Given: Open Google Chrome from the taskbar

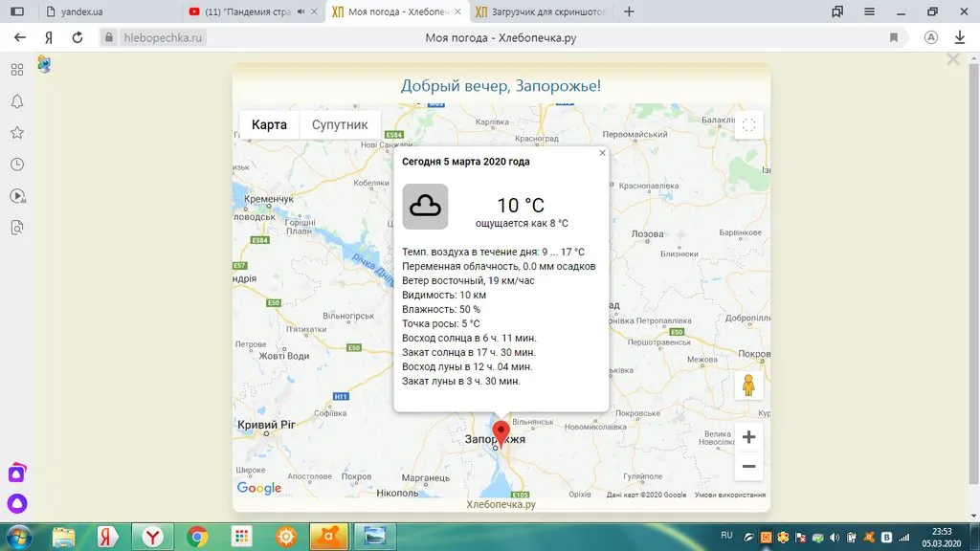Looking at the screenshot, I should [197, 536].
